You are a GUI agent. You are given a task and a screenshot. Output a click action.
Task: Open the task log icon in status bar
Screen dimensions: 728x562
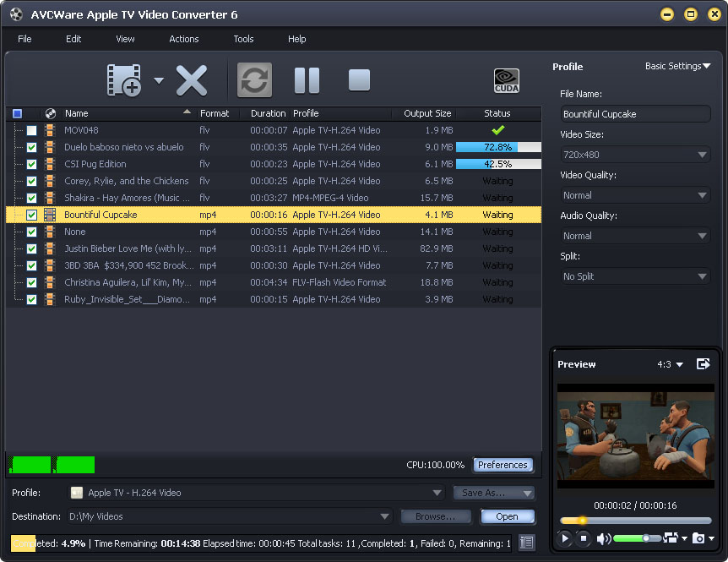pyautogui.click(x=526, y=542)
